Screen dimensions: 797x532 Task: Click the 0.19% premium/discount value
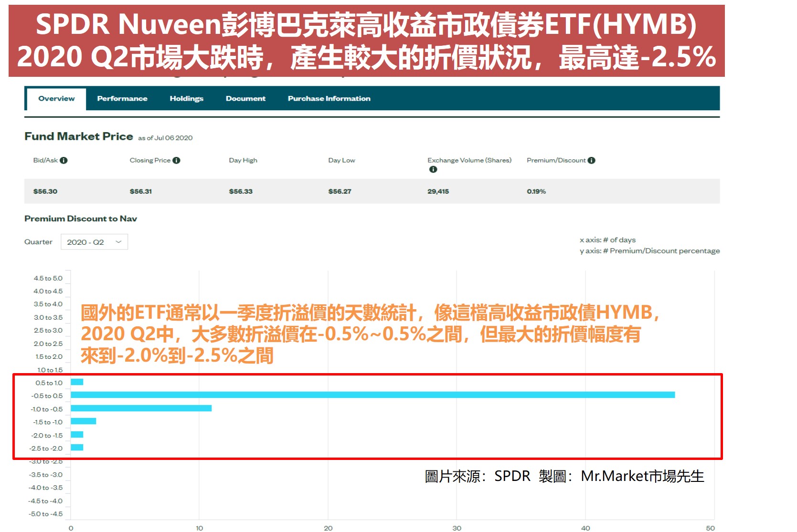(536, 191)
